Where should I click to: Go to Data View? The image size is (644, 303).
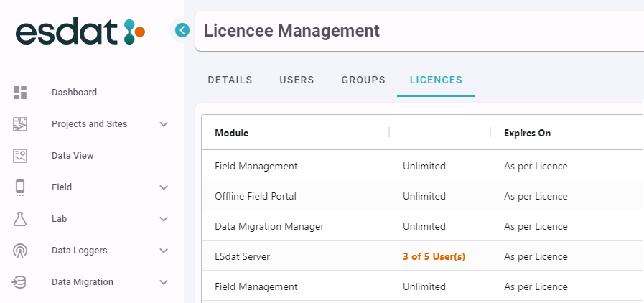(73, 156)
